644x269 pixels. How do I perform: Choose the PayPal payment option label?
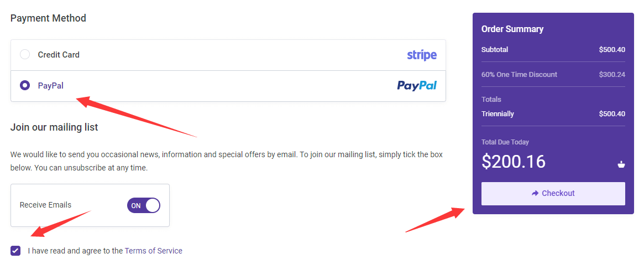[51, 86]
